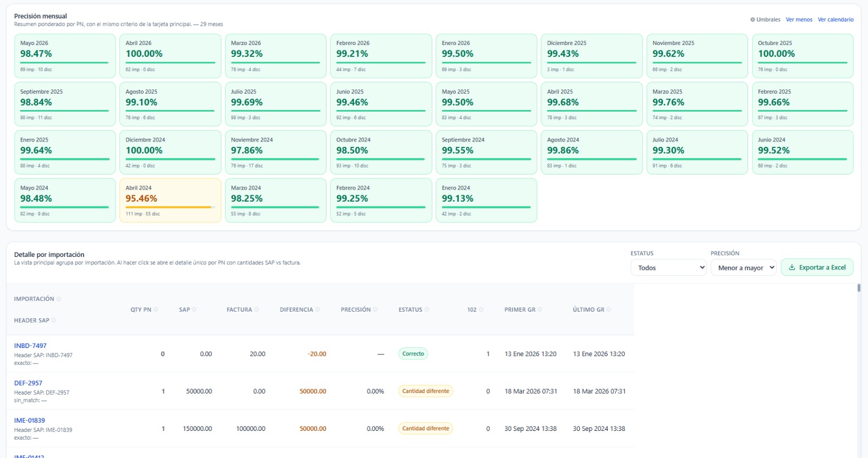This screenshot has height=458, width=868.
Task: Select the Enero 2025 card
Action: tap(65, 152)
